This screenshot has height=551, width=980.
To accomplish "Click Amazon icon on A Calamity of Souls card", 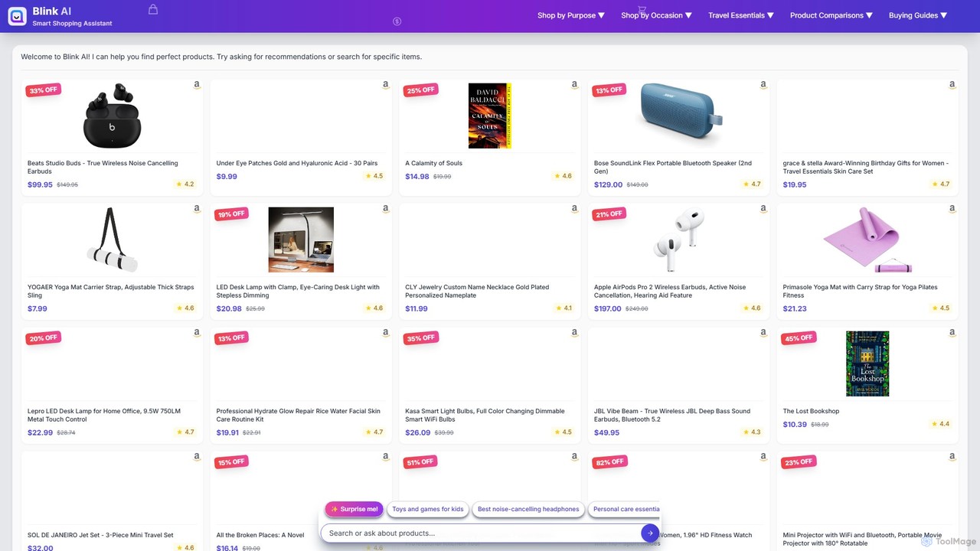I will point(574,85).
